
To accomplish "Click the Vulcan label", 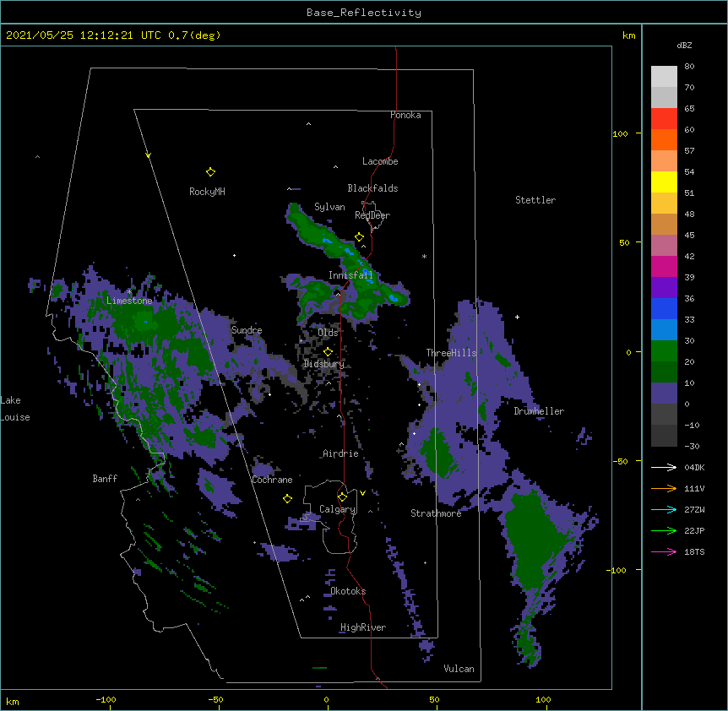I will click(x=459, y=669).
